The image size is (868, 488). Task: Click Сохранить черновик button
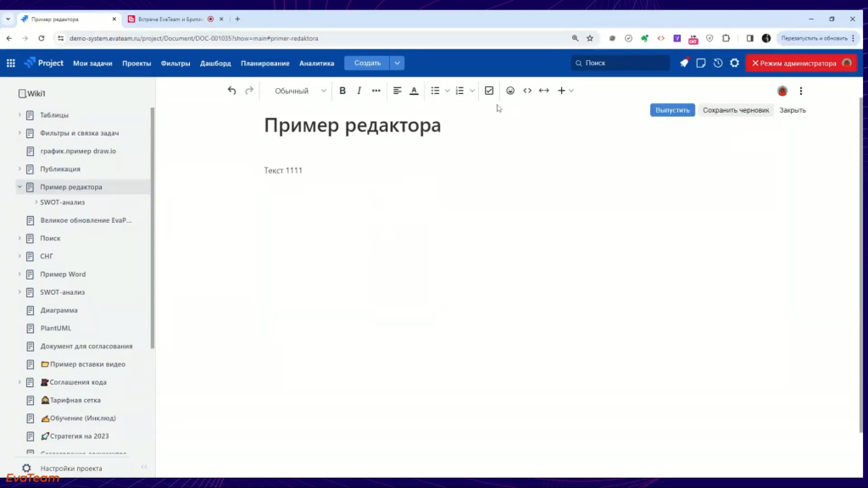point(736,110)
